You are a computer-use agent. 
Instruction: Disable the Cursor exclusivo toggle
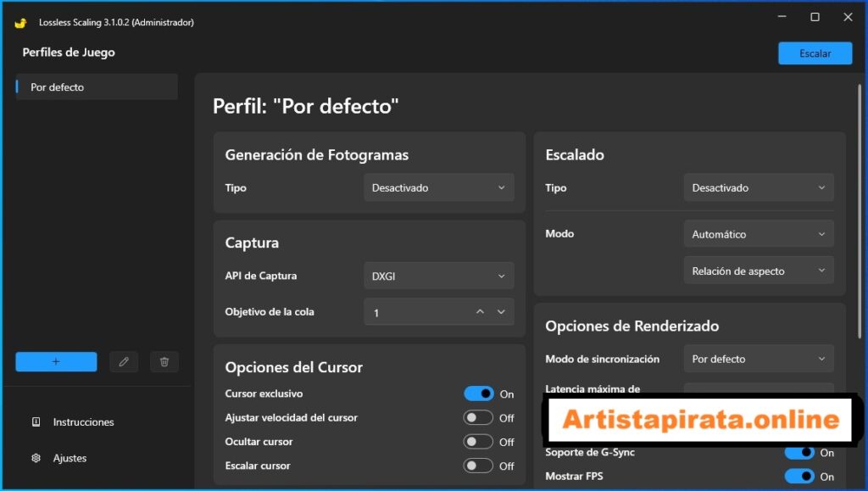coord(478,393)
